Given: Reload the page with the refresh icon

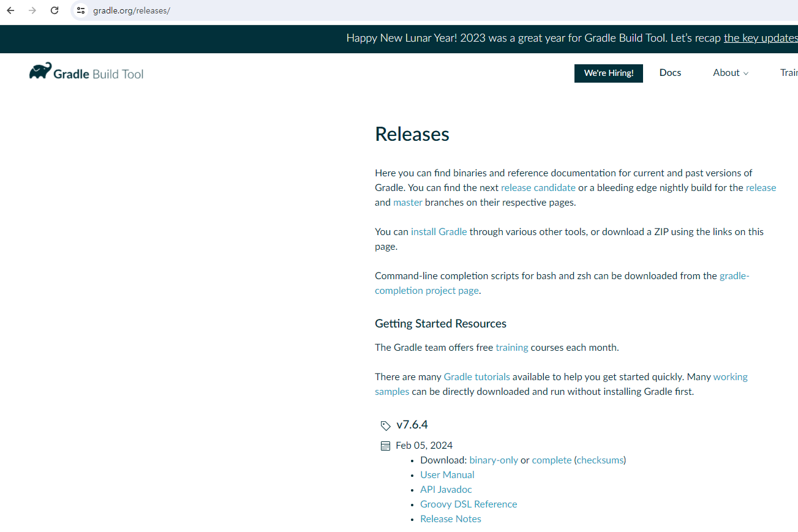Looking at the screenshot, I should (55, 10).
